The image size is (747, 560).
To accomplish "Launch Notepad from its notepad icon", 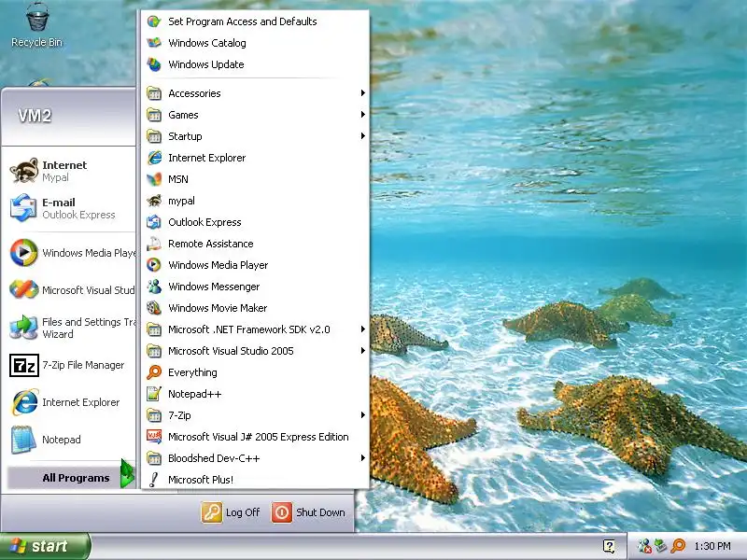I will coord(24,440).
